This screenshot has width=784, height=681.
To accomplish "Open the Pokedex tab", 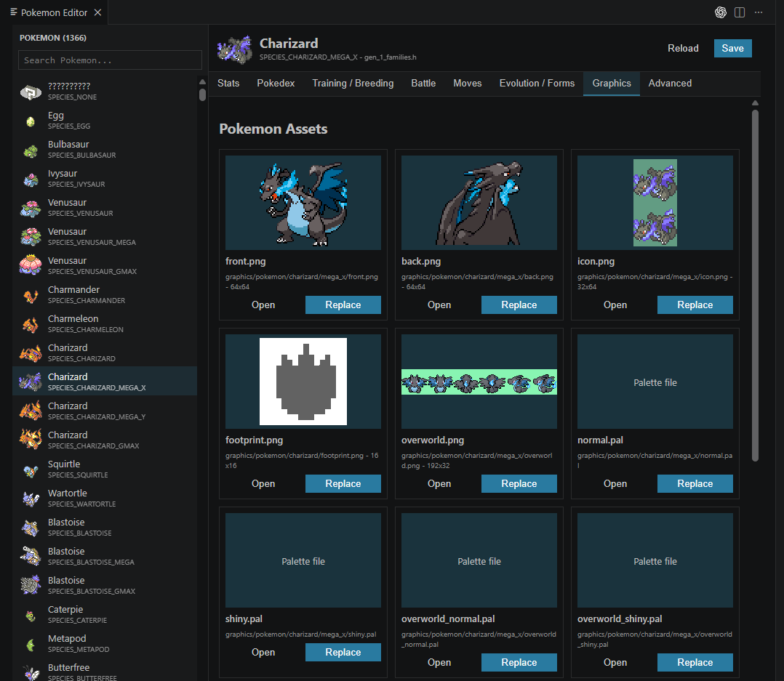I will [x=276, y=84].
